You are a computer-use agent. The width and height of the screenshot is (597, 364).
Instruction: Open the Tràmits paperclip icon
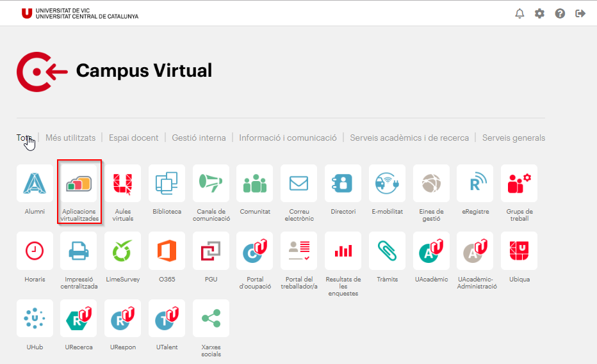[x=387, y=251]
